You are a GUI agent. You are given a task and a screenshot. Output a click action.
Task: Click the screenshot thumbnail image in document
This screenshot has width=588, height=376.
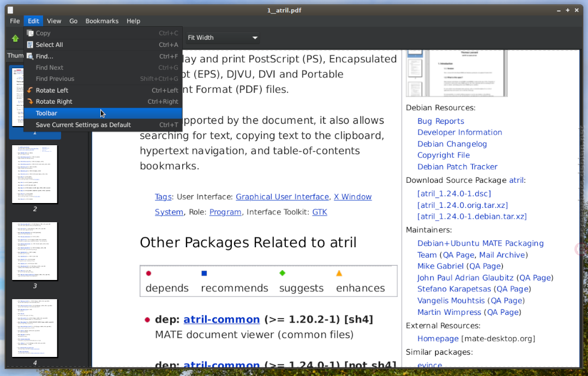click(457, 73)
